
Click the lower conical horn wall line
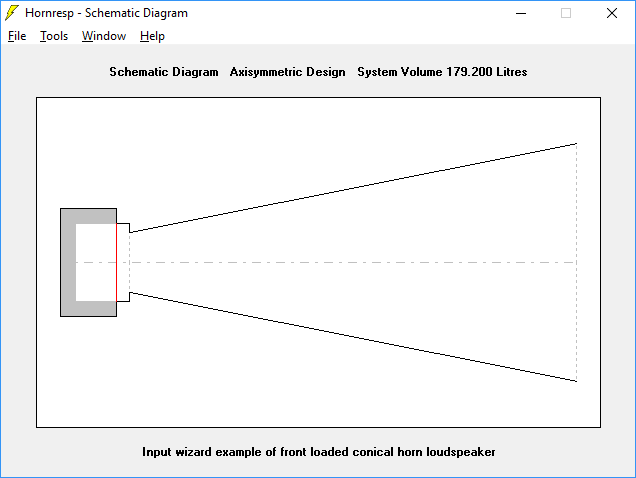(x=353, y=337)
